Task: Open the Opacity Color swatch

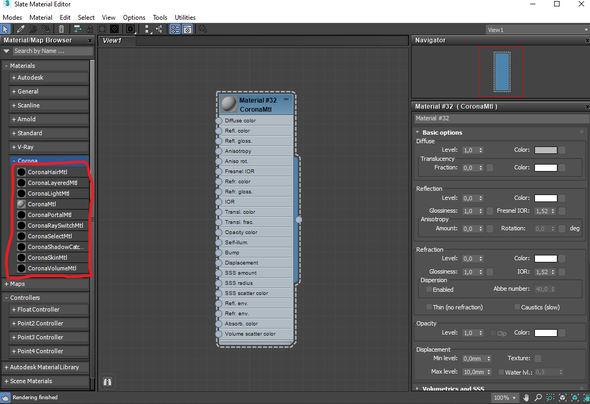Action: 546,333
